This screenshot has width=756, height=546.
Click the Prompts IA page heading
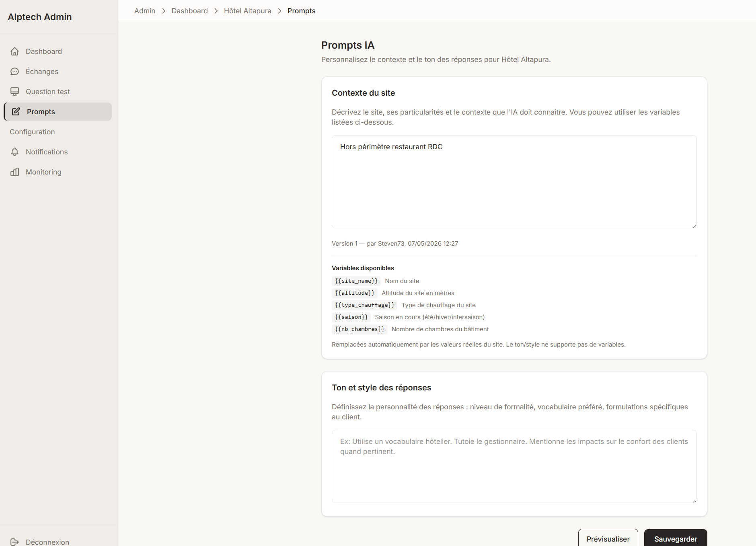tap(348, 45)
